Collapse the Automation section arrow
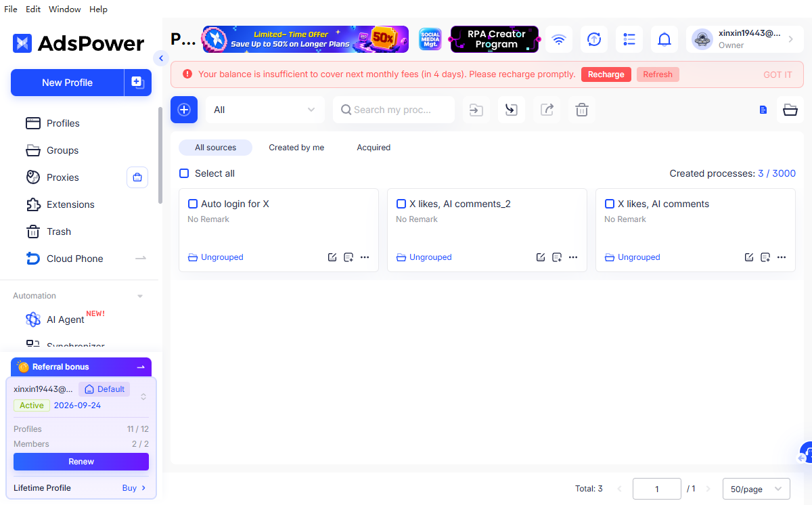 click(x=140, y=296)
